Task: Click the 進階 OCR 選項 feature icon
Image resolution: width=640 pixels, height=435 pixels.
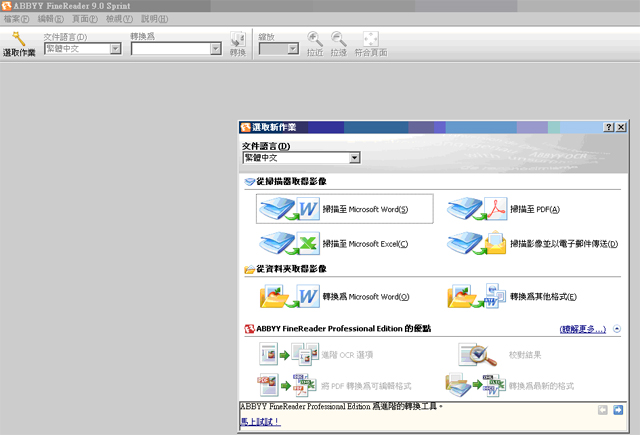Action: point(289,354)
